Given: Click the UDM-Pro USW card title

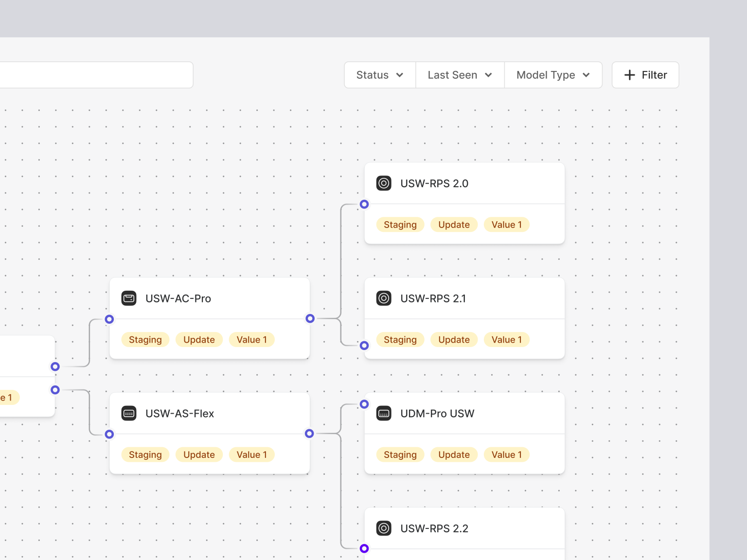Looking at the screenshot, I should (437, 413).
